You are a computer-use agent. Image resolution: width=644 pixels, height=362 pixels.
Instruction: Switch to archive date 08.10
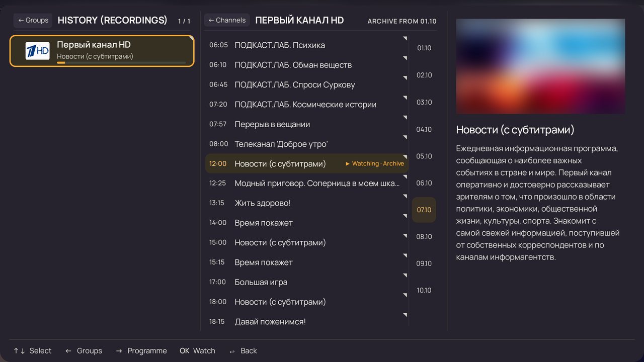coord(424,237)
